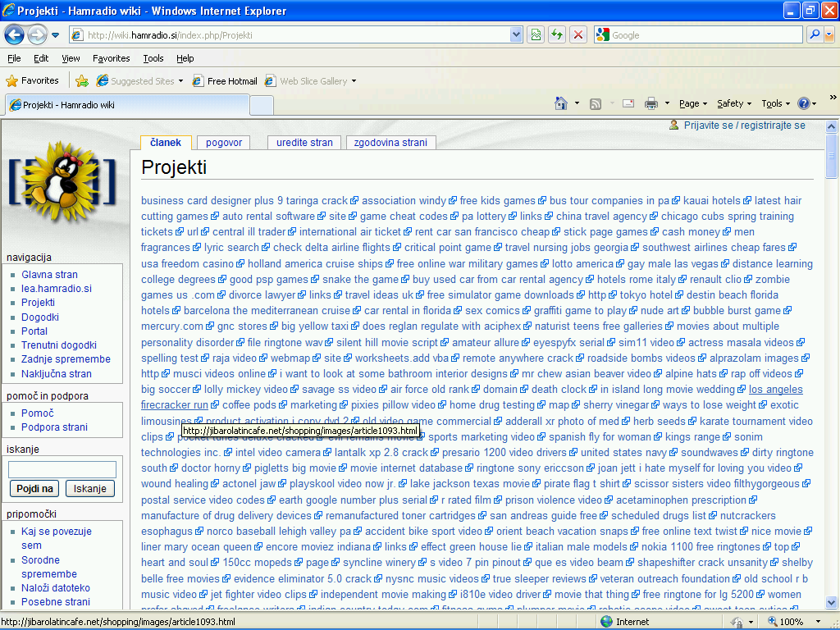Click the Print icon
Screen dimensions: 840x630
(x=651, y=103)
